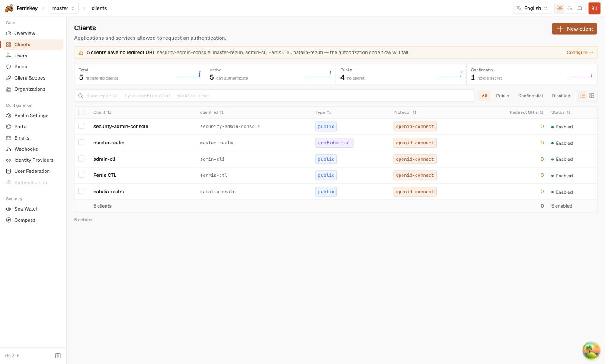Filter clients by Confidential tab
Screen dimensions: 605x364
(530, 96)
